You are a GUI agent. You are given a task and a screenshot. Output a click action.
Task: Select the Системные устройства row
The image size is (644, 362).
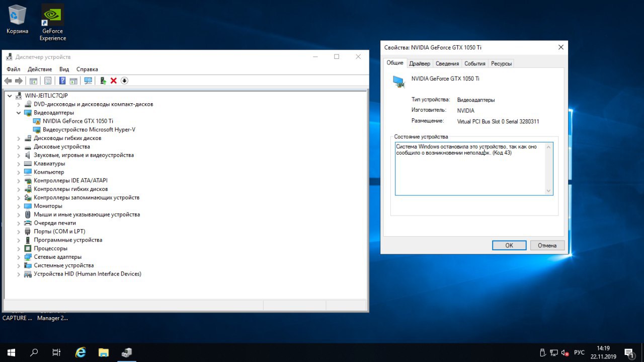64,265
